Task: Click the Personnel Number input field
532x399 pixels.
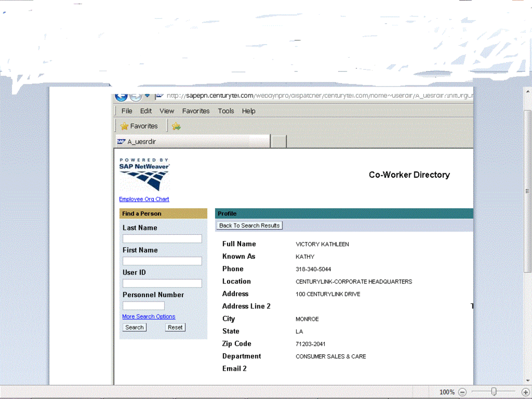Action: [x=144, y=306]
